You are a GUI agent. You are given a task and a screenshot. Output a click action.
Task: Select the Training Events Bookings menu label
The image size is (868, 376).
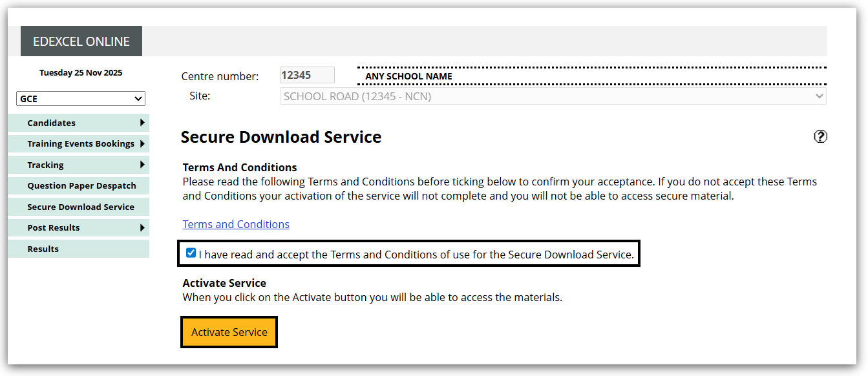pyautogui.click(x=81, y=143)
